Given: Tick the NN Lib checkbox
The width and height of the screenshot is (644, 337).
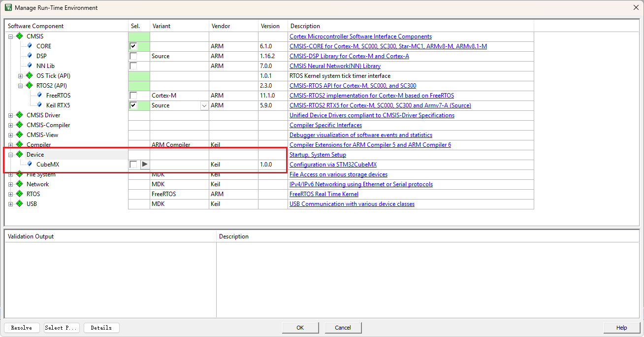Looking at the screenshot, I should pyautogui.click(x=133, y=66).
